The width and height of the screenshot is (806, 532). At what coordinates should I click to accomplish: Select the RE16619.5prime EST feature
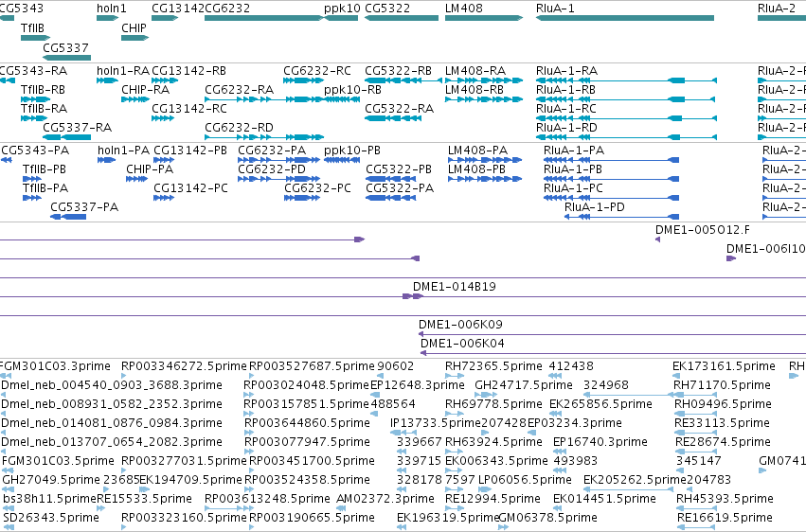[696, 527]
